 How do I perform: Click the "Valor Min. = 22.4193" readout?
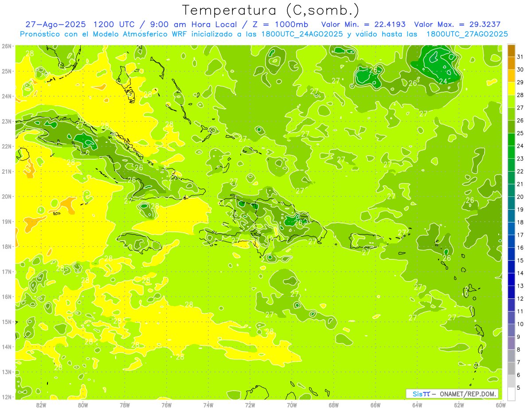364,24
